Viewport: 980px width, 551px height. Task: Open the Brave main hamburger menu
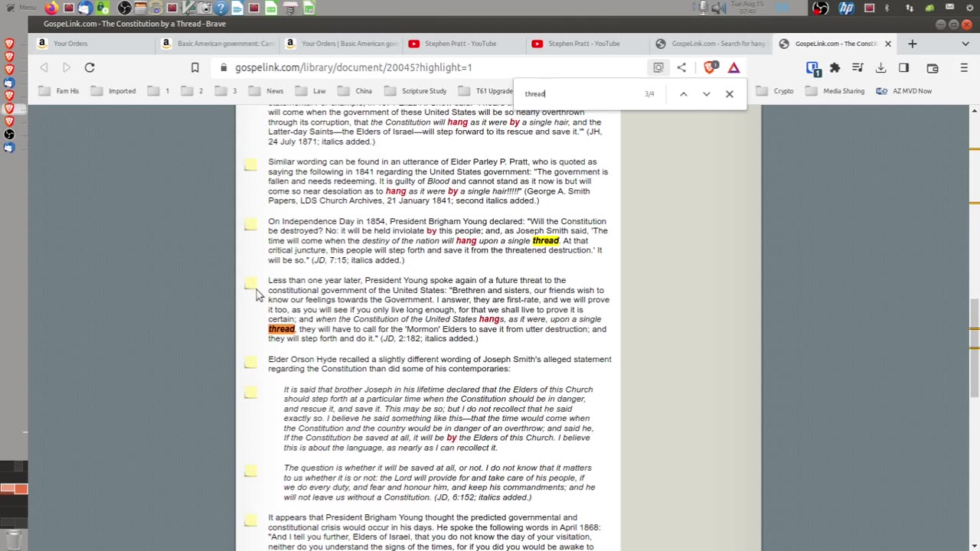pyautogui.click(x=964, y=67)
